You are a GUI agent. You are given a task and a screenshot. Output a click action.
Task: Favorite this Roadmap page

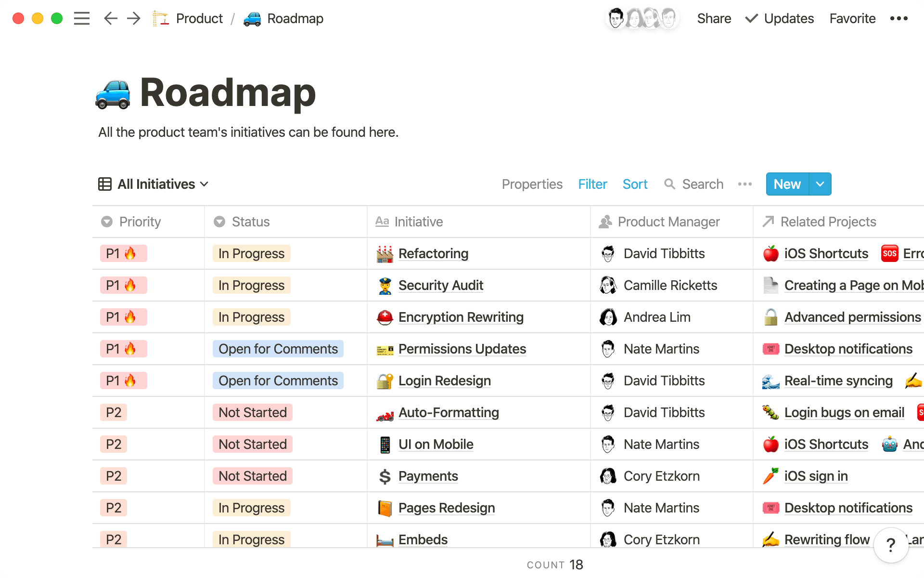[852, 18]
